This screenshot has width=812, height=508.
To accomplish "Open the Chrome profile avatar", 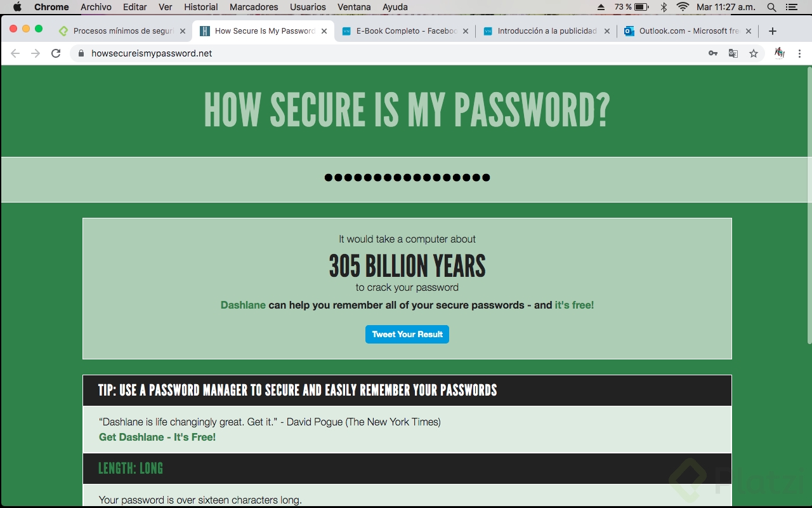I will click(x=780, y=53).
